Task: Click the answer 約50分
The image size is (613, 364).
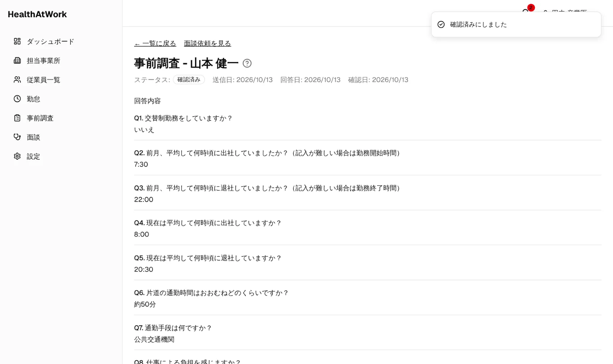Action: pos(145,305)
